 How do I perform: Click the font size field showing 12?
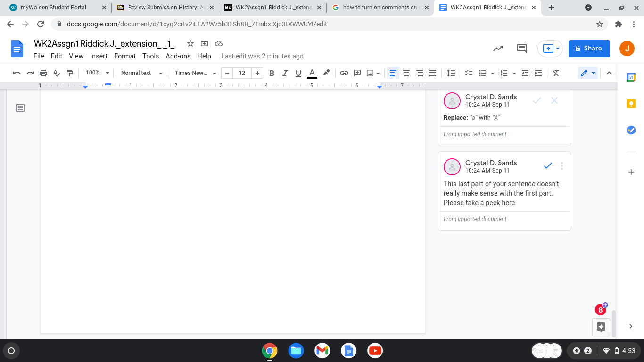242,73
